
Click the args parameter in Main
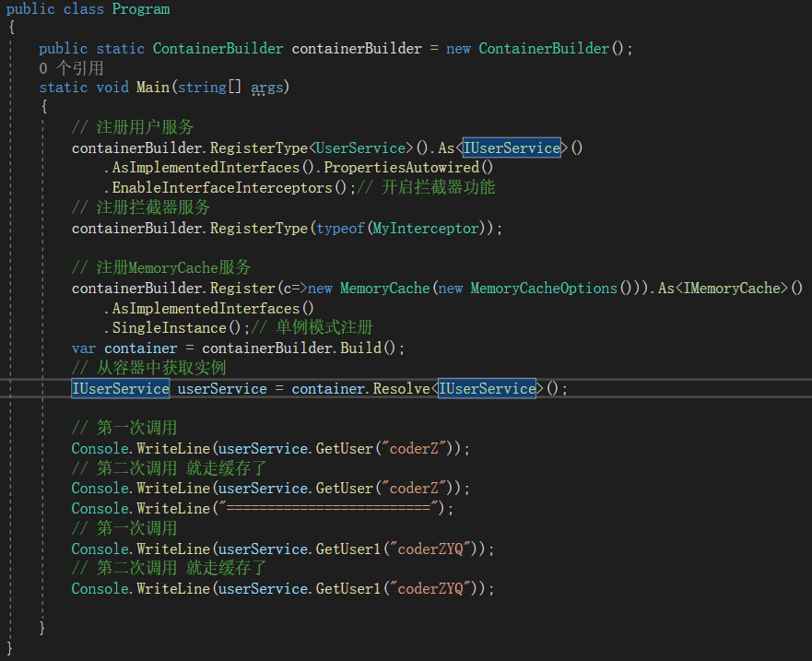pyautogui.click(x=266, y=87)
